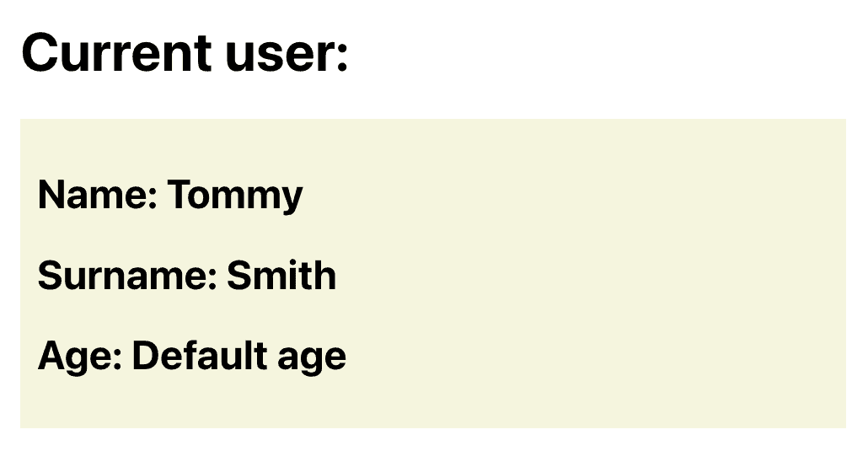Click the beige user info card's bottom padding
868x467 pixels.
coord(431,406)
